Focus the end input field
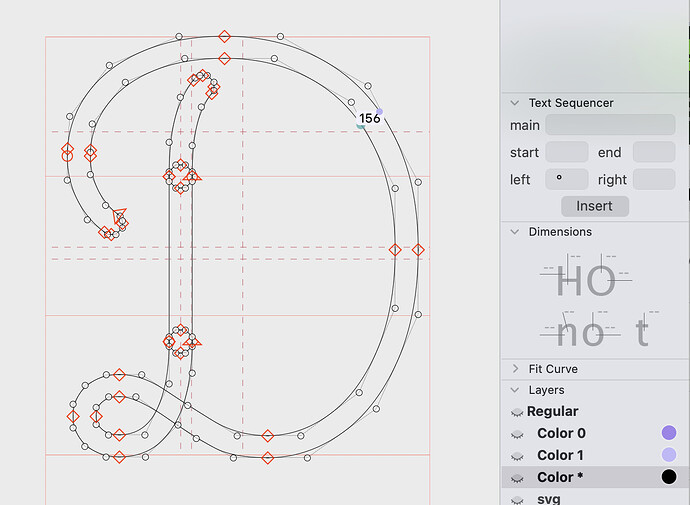 click(654, 153)
